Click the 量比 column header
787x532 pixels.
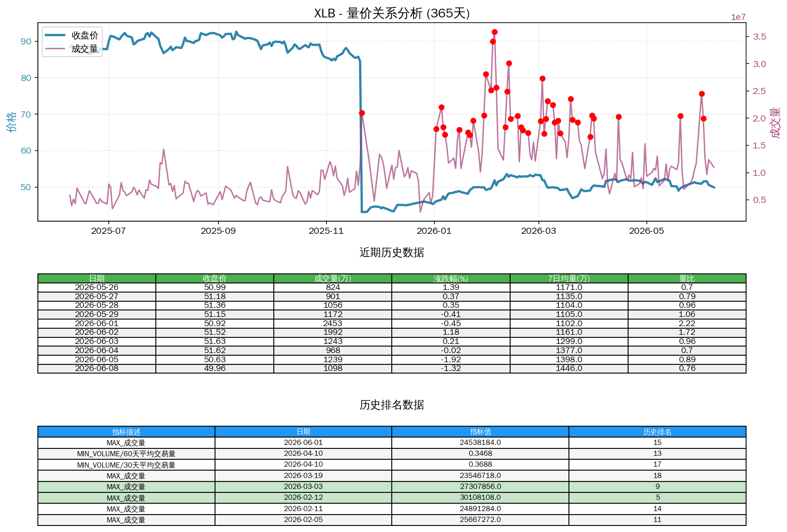(x=687, y=278)
